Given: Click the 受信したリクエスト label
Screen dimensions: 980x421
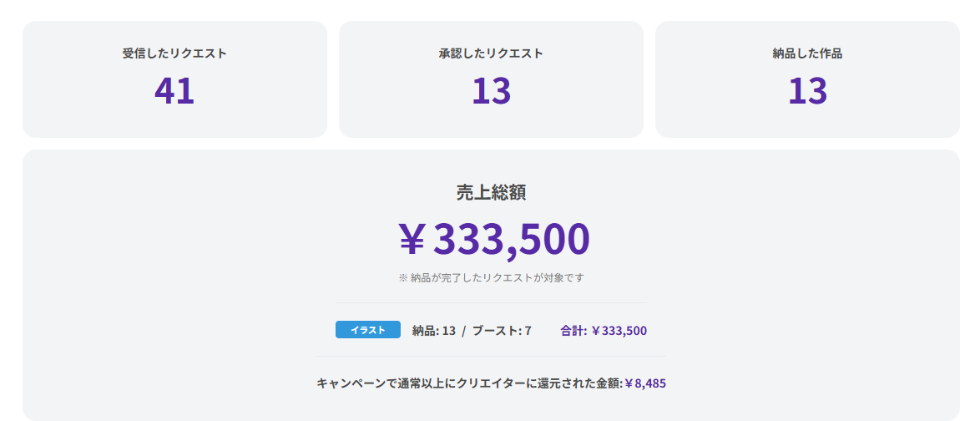Looking at the screenshot, I should [174, 53].
